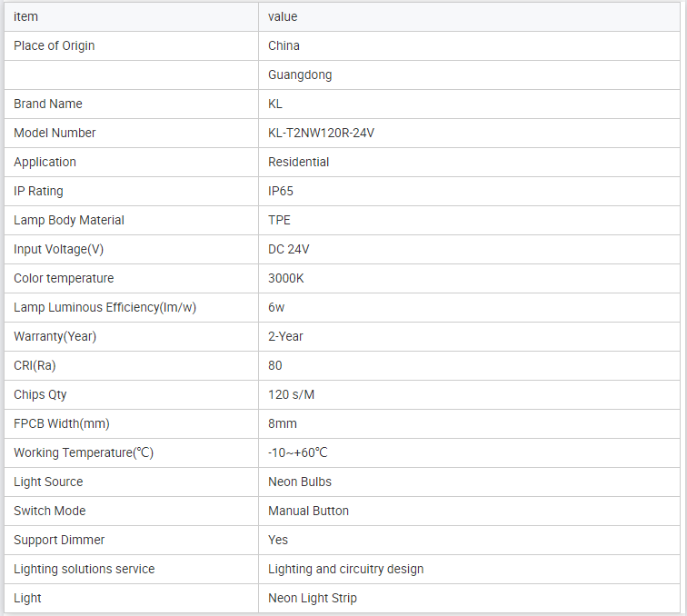The height and width of the screenshot is (616, 687).
Task: Click the "8mm" FPCB width value
Action: coord(283,423)
